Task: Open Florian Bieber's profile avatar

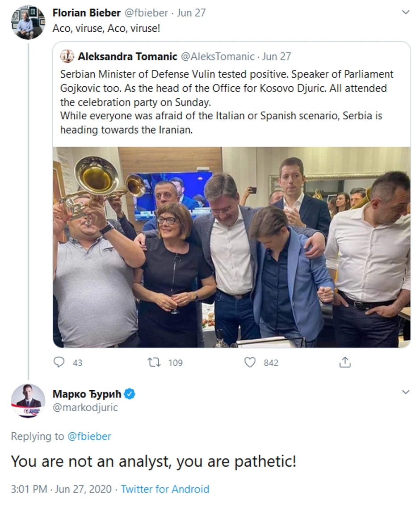Action: [x=28, y=22]
